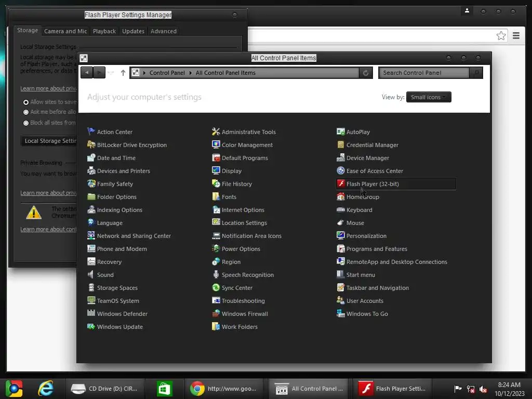Click the Chrome user profile icon
Screen dimensions: 532x399
467,11
